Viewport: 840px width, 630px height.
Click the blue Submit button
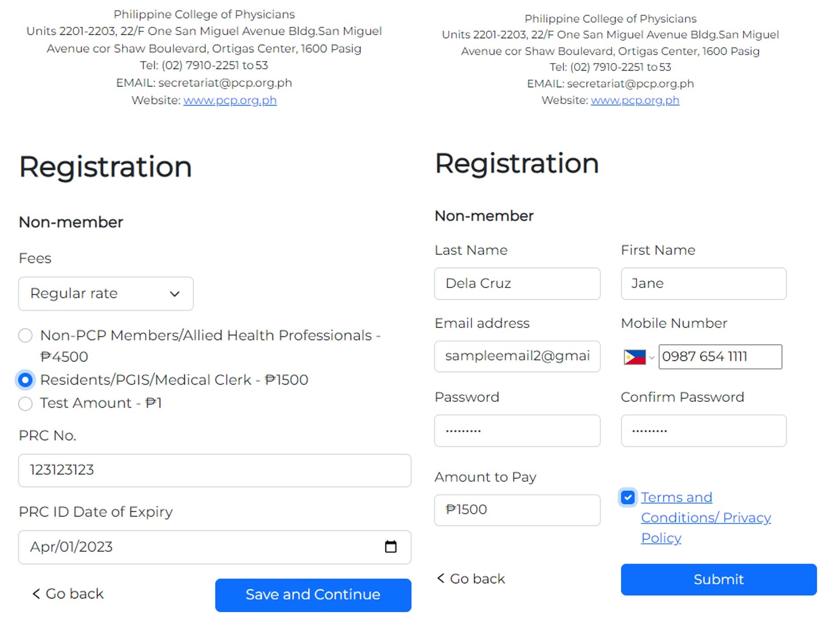pos(718,579)
